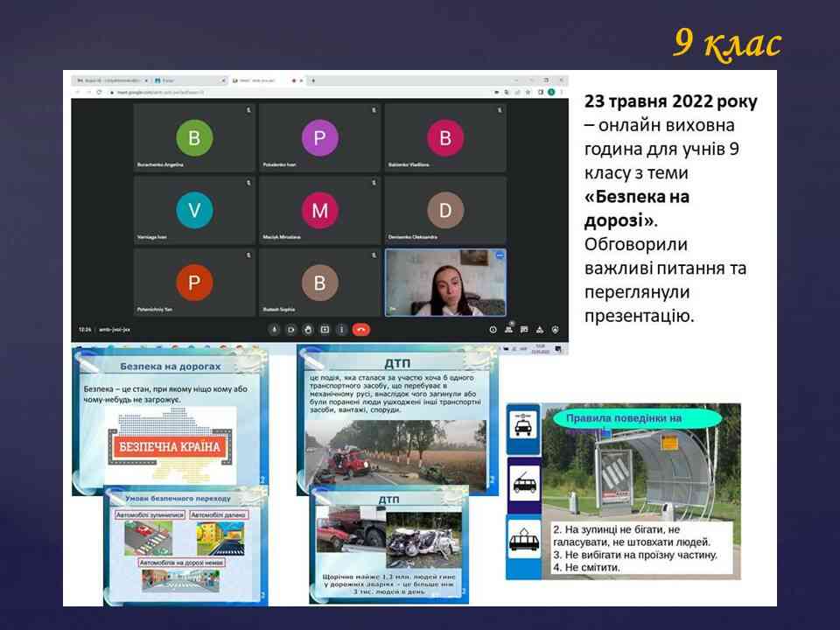Mute the microphone in Meet
The width and height of the screenshot is (840, 630).
tap(274, 329)
